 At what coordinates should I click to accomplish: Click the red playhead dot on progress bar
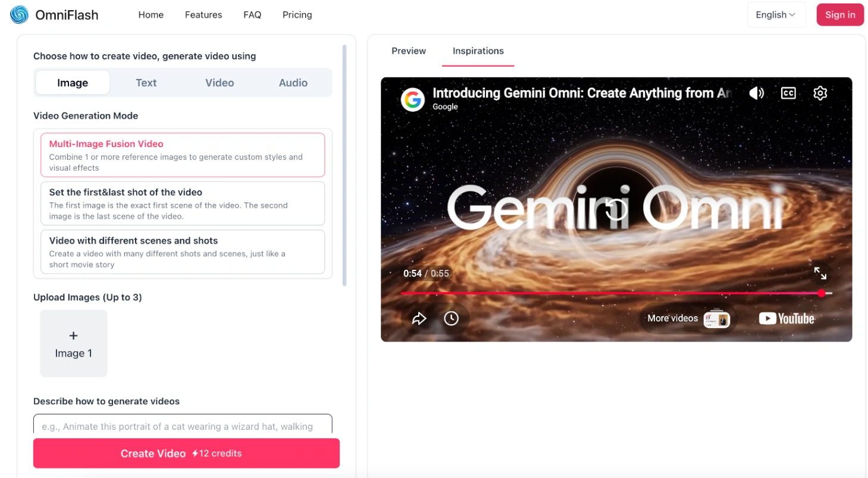click(x=822, y=293)
